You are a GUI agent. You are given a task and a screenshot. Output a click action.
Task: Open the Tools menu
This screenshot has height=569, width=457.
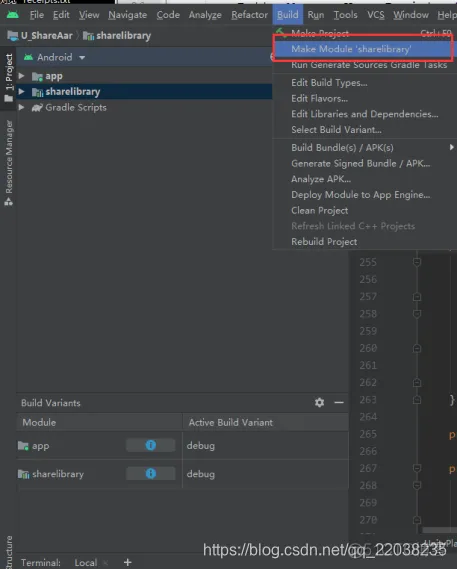point(346,15)
